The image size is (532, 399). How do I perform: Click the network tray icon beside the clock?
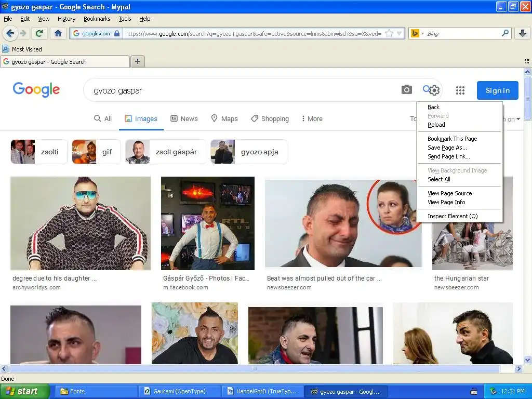[x=493, y=391]
